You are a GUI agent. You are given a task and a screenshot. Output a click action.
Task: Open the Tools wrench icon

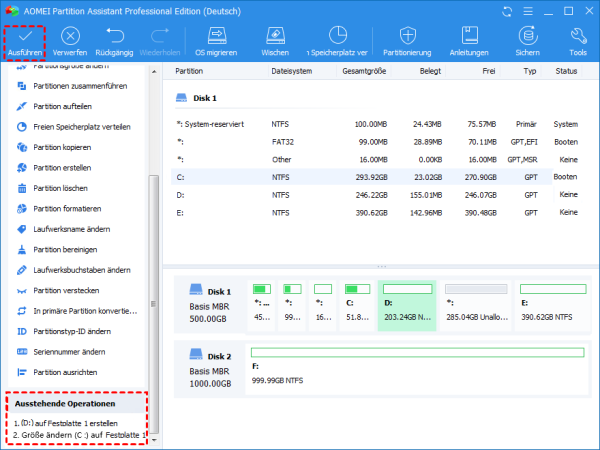pos(578,36)
